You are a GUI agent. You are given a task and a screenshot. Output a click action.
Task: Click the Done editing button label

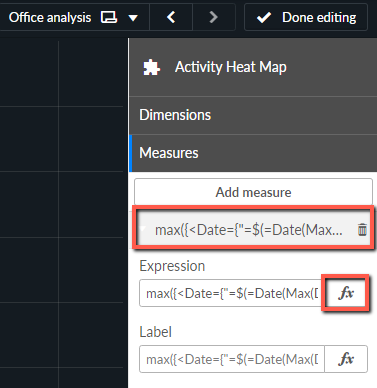(319, 17)
